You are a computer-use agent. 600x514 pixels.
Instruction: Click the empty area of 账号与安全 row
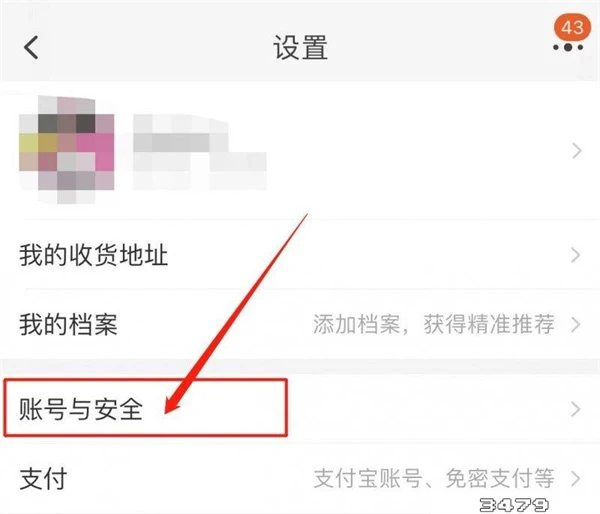(x=421, y=409)
